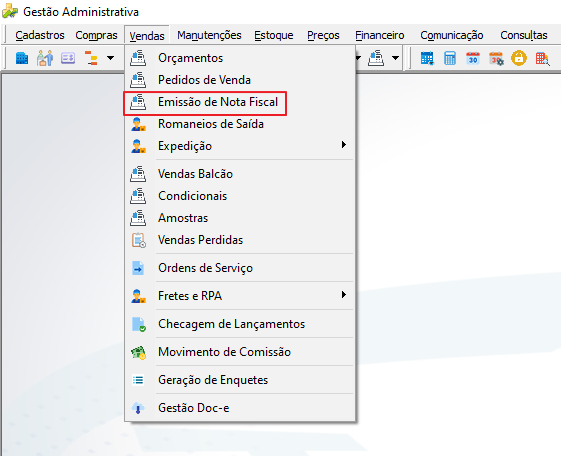The height and width of the screenshot is (456, 561).
Task: Open the Estoque menu
Action: click(274, 35)
